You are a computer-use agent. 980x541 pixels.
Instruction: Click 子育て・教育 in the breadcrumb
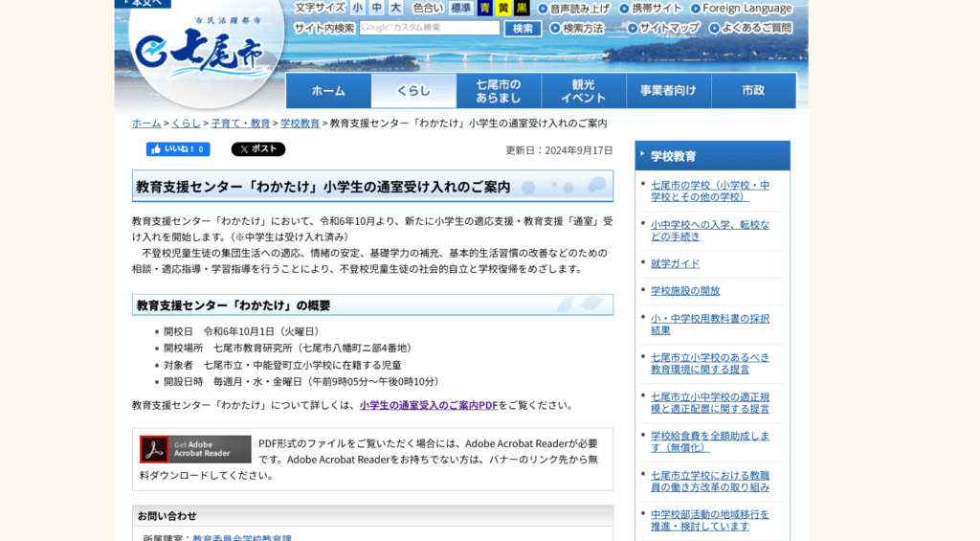pyautogui.click(x=240, y=124)
